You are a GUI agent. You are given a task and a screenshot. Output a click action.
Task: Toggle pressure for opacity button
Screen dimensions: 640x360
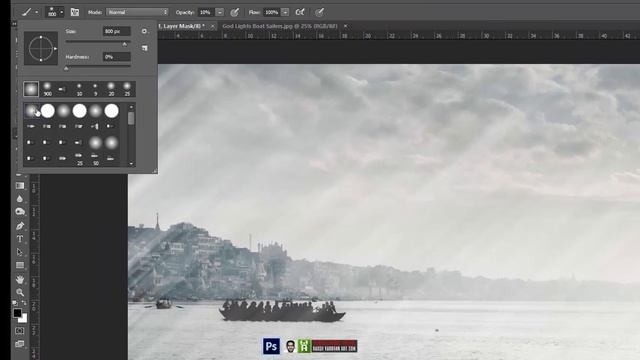point(235,12)
